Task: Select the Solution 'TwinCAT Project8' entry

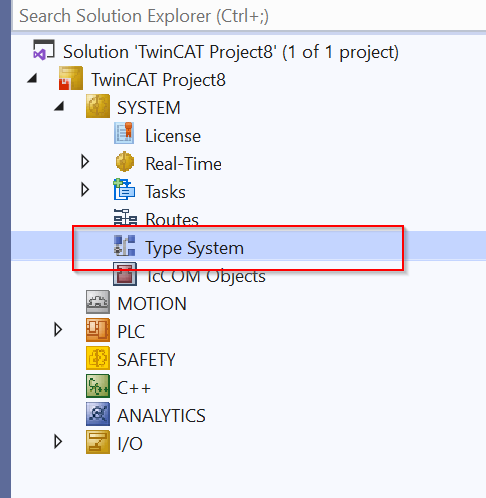Action: (x=231, y=52)
